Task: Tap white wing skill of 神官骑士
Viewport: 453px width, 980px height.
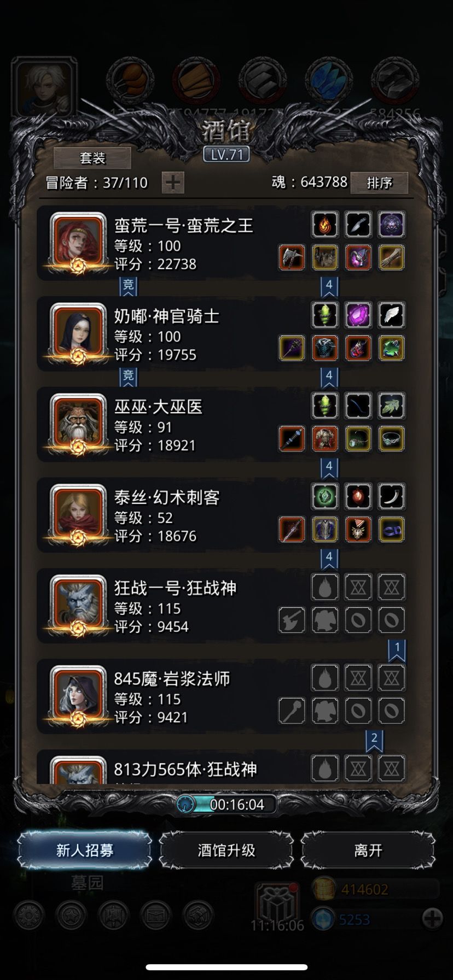Action: tap(391, 315)
